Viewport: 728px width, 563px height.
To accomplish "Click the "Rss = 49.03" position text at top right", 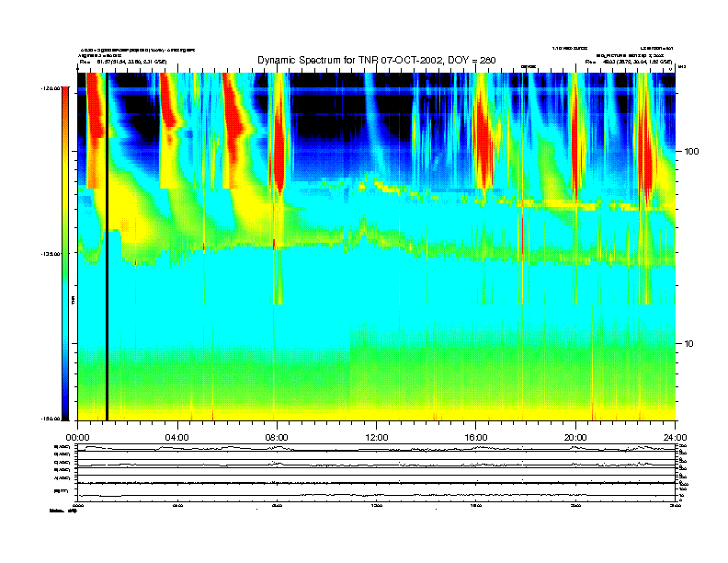I will (629, 62).
